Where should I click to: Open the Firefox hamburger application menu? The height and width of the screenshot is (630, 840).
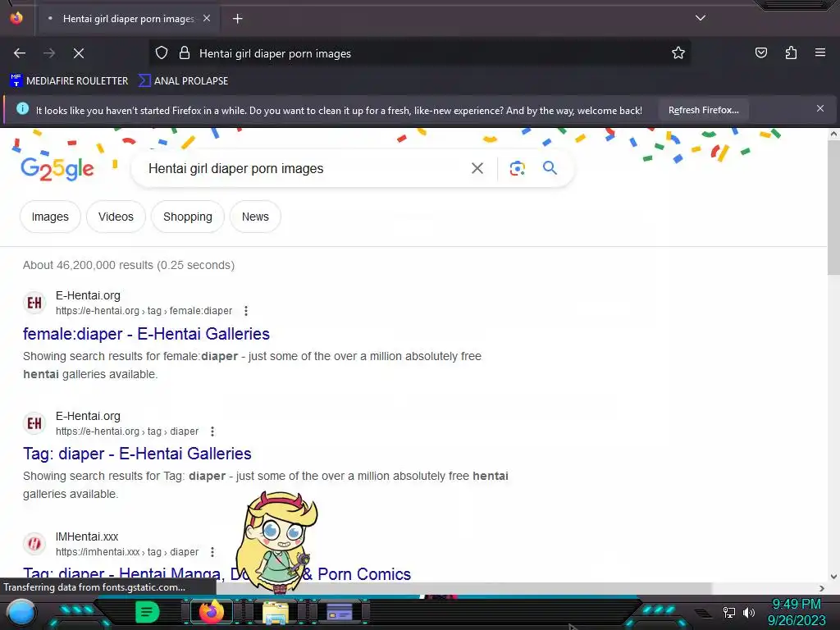coord(819,52)
